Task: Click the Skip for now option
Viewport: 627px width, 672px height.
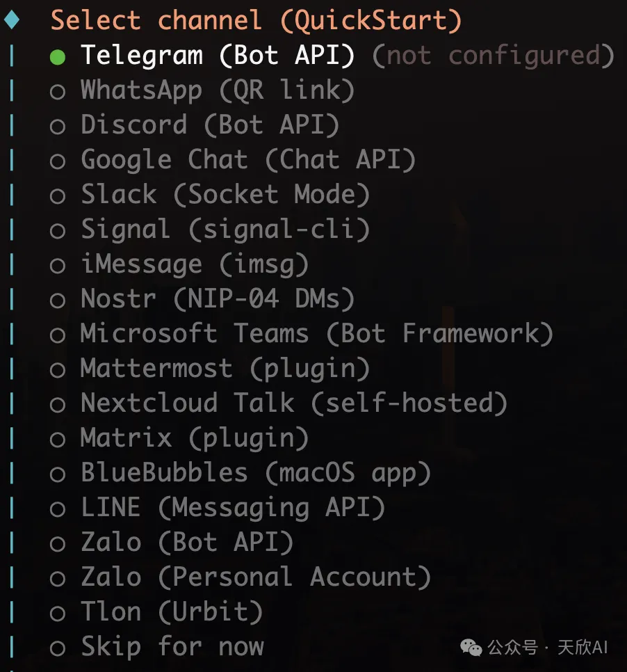Action: point(172,647)
